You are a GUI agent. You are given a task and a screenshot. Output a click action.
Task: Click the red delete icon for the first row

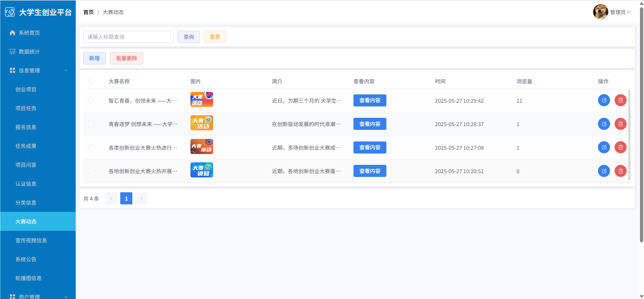(x=620, y=100)
